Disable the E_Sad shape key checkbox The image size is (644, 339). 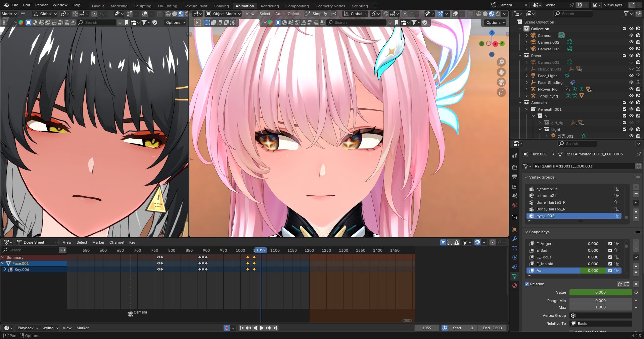click(610, 250)
